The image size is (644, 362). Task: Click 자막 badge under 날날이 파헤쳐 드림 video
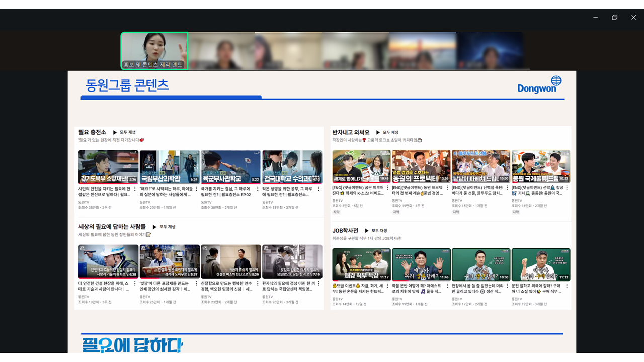tap(456, 212)
